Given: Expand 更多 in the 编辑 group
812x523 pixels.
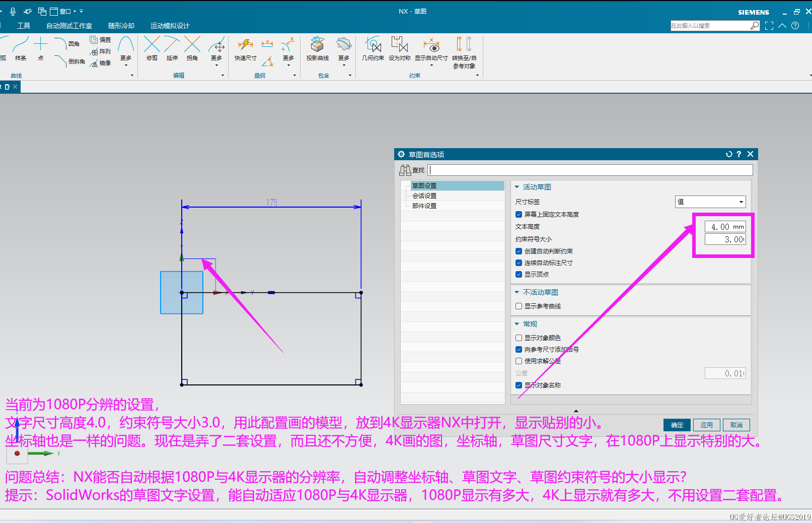Looking at the screenshot, I should pyautogui.click(x=216, y=51).
